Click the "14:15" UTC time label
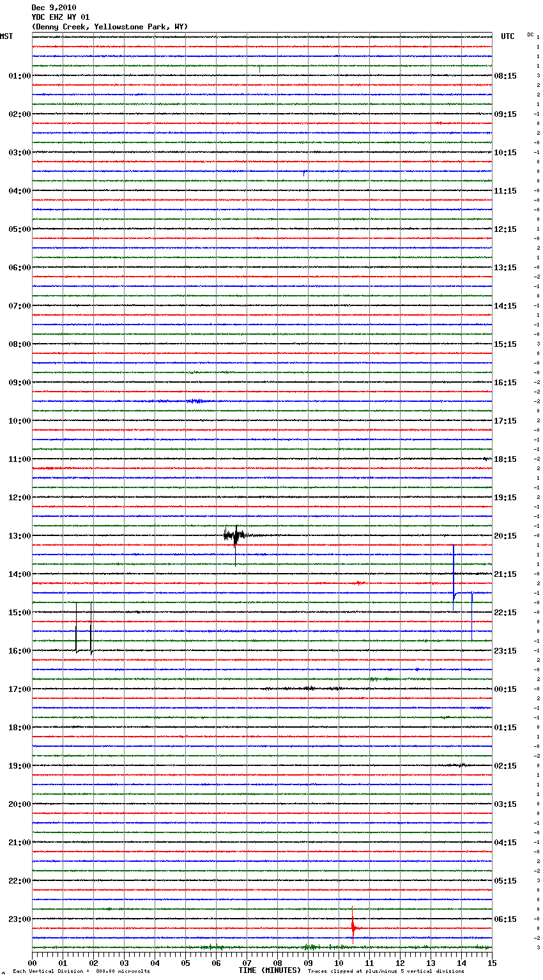Screen dimensions: 543x980 coord(505,306)
